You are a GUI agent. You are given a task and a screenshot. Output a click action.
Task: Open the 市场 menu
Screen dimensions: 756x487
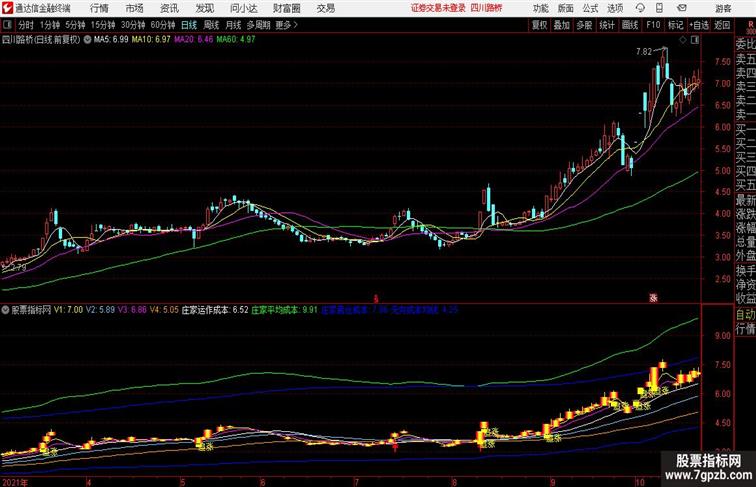[x=135, y=8]
